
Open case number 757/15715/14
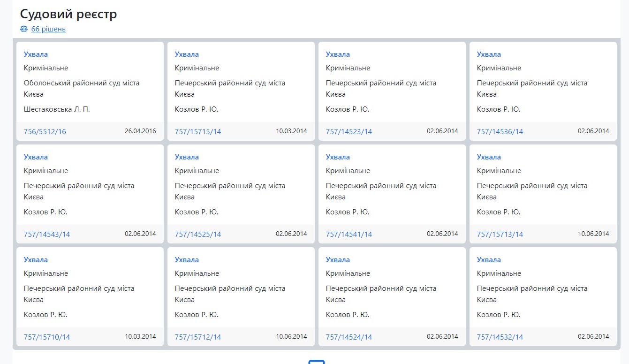198,132
